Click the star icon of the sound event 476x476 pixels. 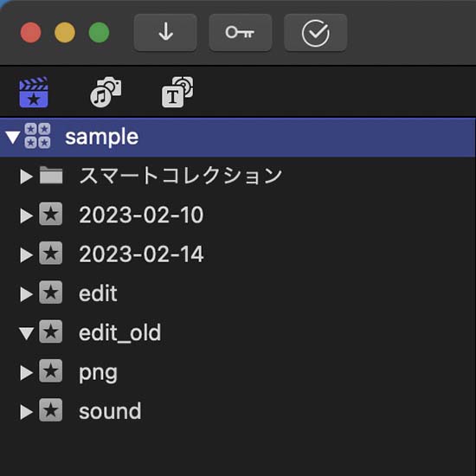click(51, 410)
